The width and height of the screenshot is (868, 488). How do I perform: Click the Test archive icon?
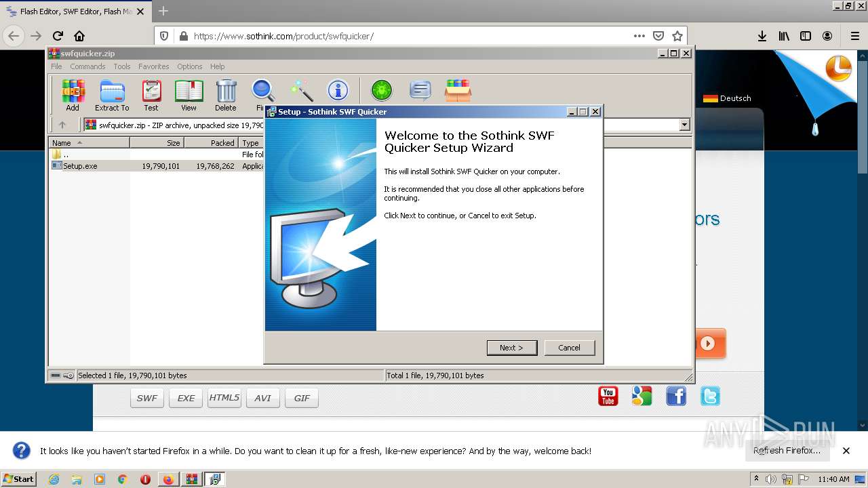[151, 94]
